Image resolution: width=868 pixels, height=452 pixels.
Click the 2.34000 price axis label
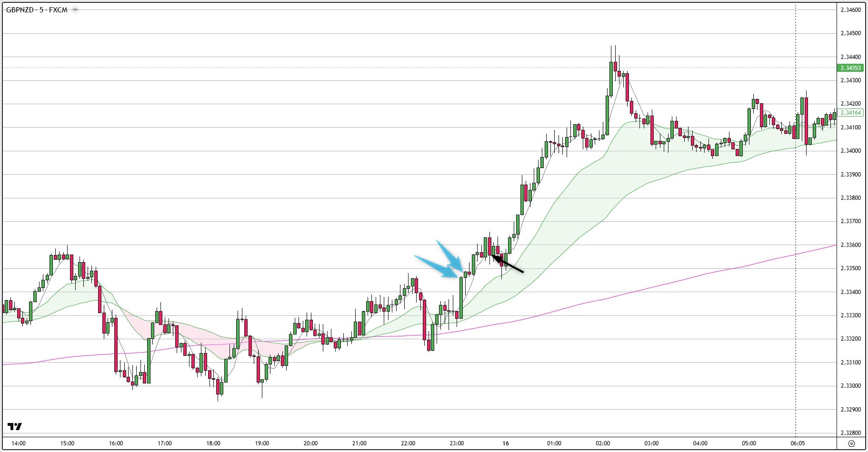(x=850, y=151)
